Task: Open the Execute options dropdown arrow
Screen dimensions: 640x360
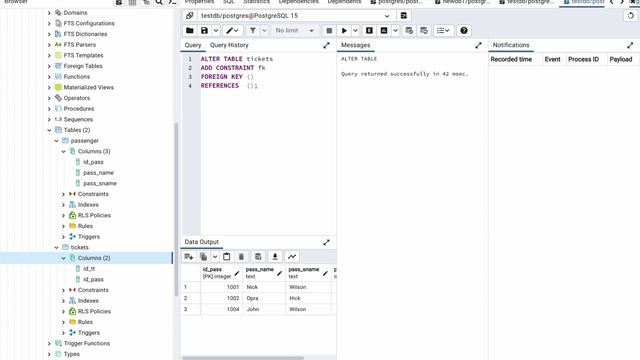Action: tap(355, 31)
